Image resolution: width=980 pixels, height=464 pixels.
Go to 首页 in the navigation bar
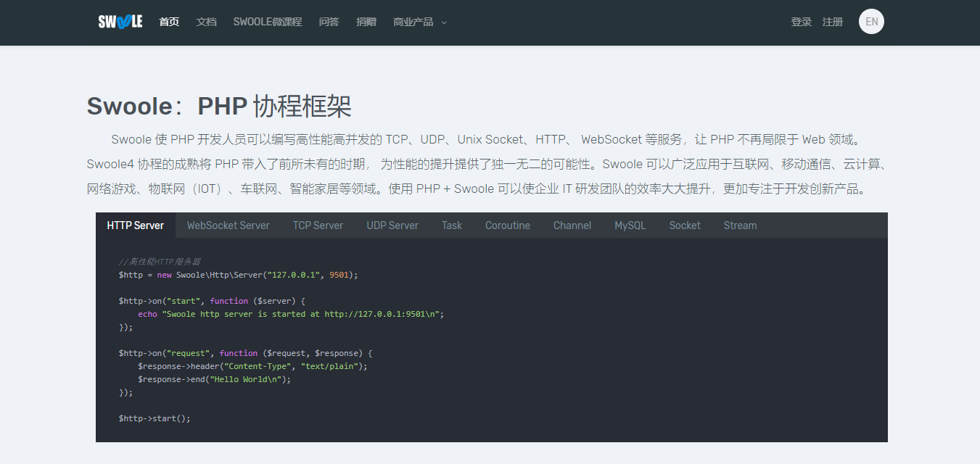coord(169,22)
